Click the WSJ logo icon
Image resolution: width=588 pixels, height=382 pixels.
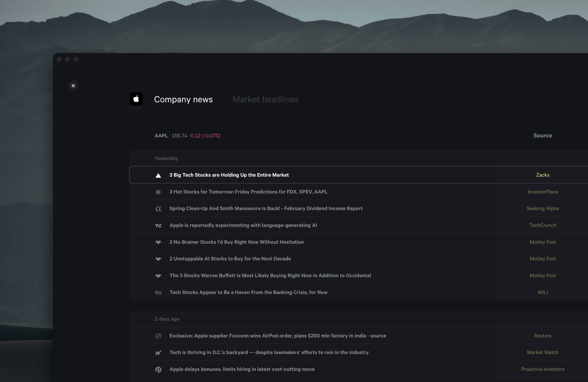[158, 293]
